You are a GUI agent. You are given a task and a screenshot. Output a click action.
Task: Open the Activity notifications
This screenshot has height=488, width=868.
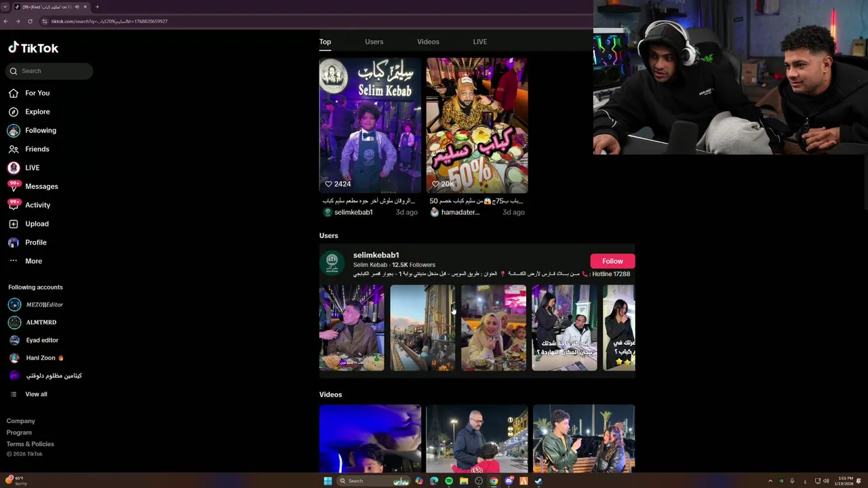pos(29,205)
